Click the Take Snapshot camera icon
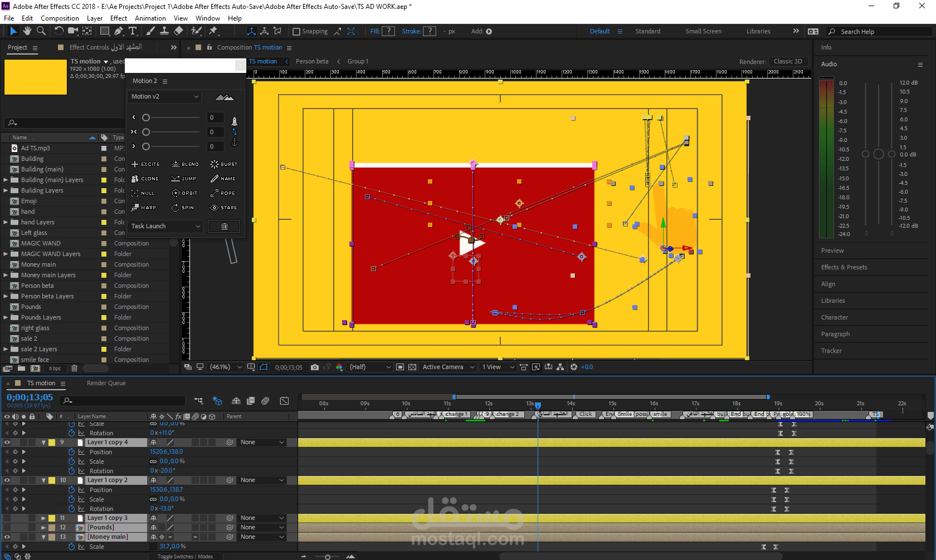This screenshot has width=936, height=560. (315, 367)
